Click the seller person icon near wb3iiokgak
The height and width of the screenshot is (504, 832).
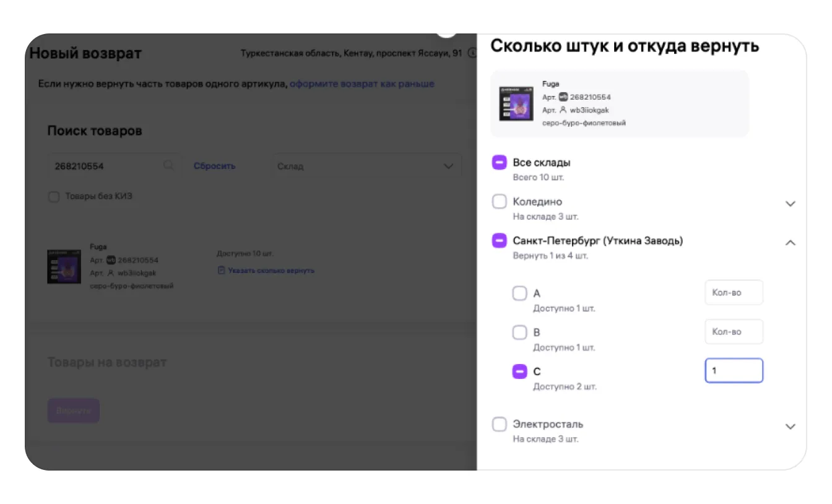click(563, 110)
